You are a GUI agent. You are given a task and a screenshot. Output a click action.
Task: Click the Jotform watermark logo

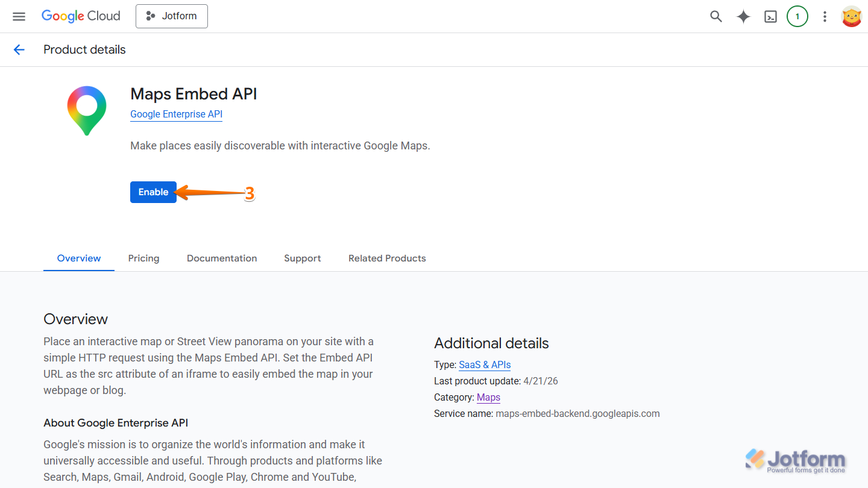[x=796, y=460]
